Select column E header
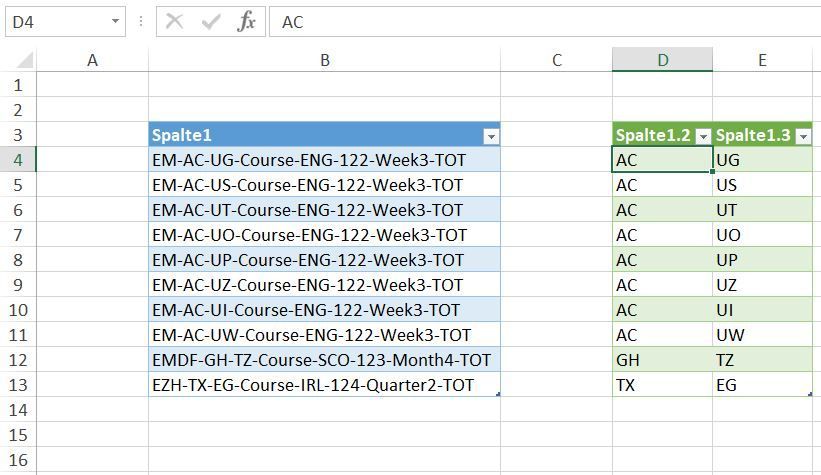Image resolution: width=821 pixels, height=475 pixels. coord(762,60)
